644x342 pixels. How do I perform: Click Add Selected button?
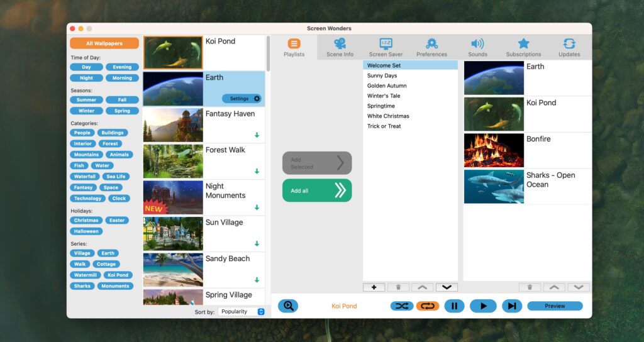317,163
